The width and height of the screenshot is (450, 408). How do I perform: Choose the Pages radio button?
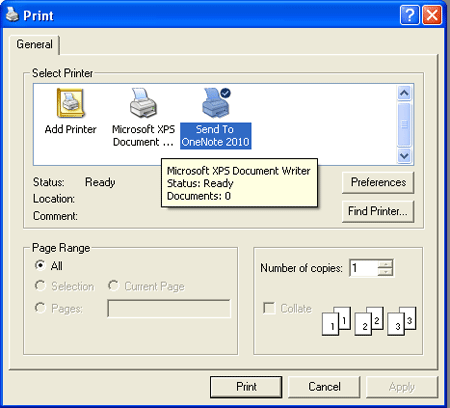[x=40, y=308]
